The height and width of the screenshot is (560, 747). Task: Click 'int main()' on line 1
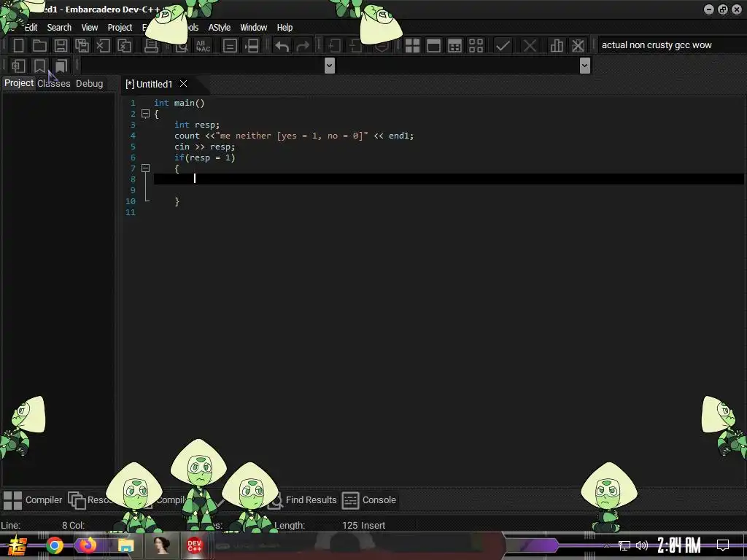click(x=179, y=103)
